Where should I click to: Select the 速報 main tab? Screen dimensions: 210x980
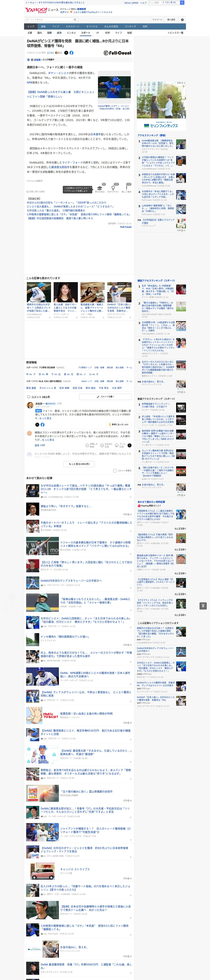pyautogui.click(x=43, y=27)
